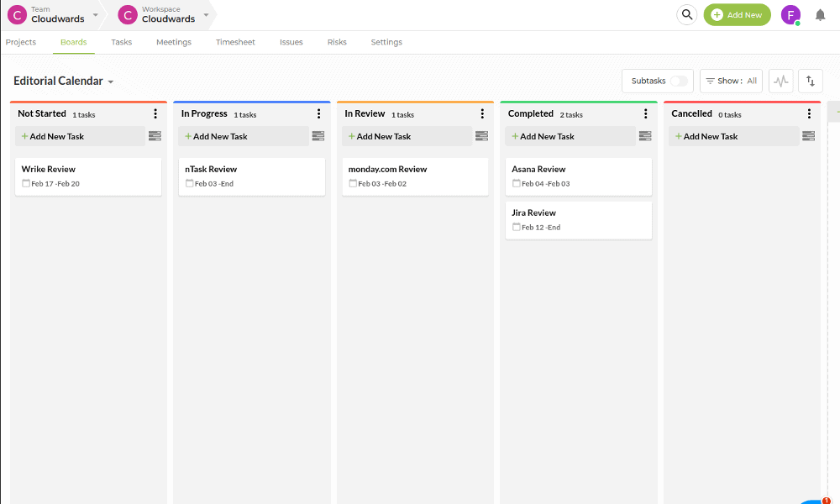Click template list icon in In Progress column
Image resolution: width=840 pixels, height=504 pixels.
[318, 136]
